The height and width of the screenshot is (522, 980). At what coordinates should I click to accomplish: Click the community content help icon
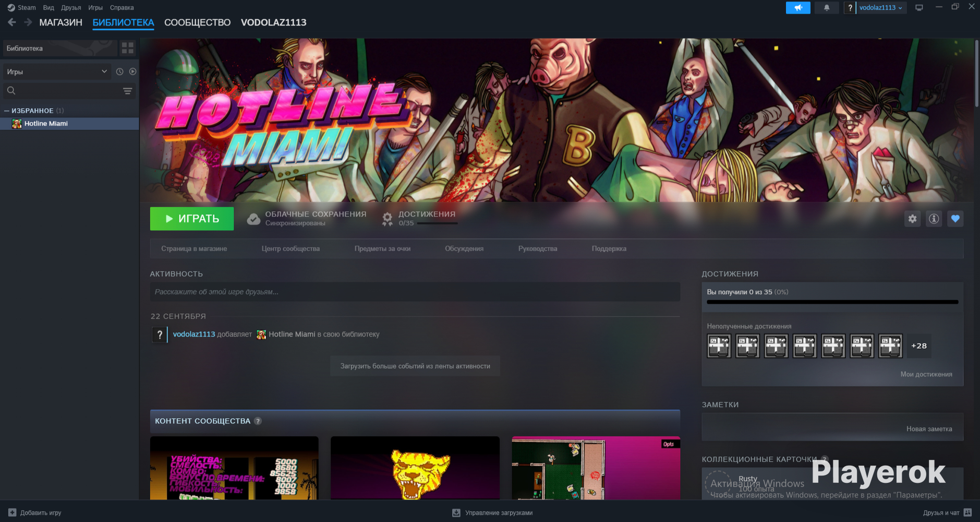(x=258, y=421)
